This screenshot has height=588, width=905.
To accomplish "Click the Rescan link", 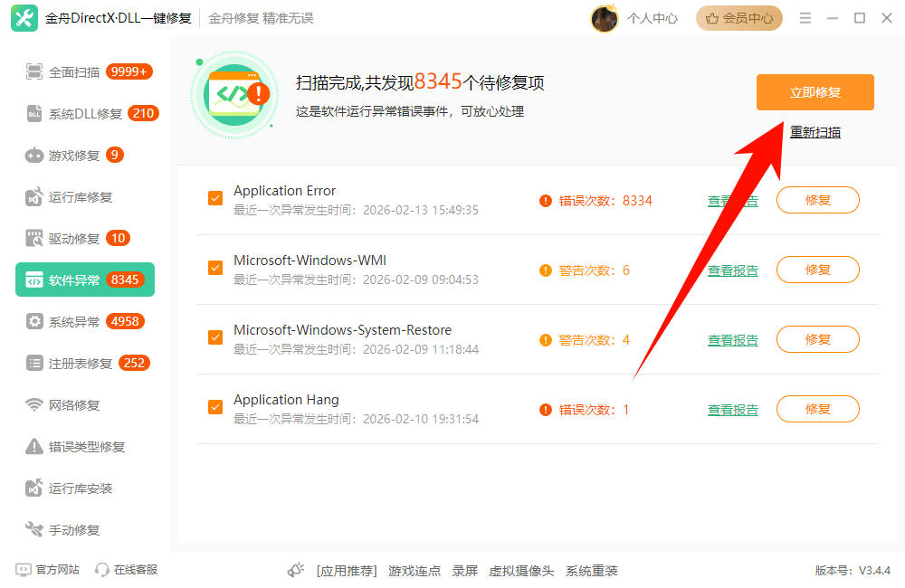I will coord(814,132).
